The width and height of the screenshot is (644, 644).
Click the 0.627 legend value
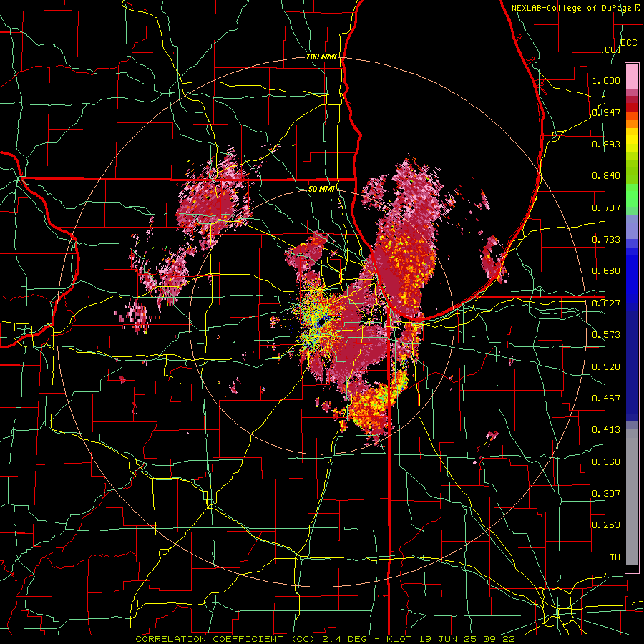click(x=606, y=303)
